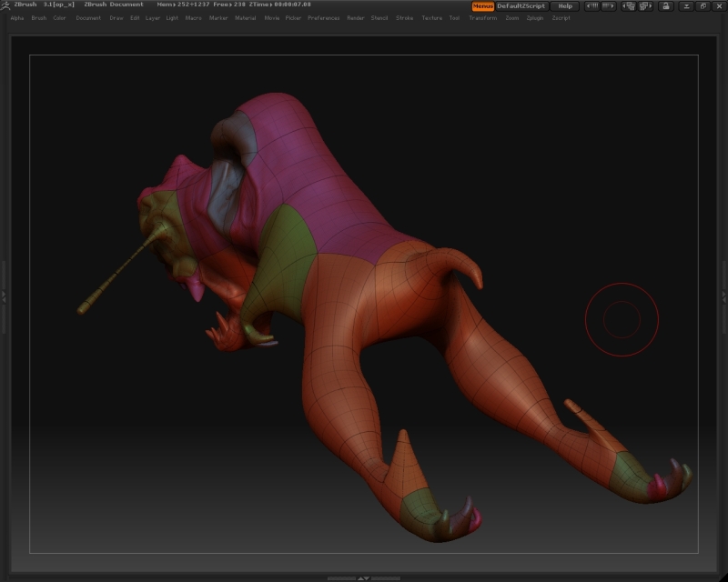The width and height of the screenshot is (728, 582).
Task: Open the Edit menu
Action: click(x=135, y=18)
